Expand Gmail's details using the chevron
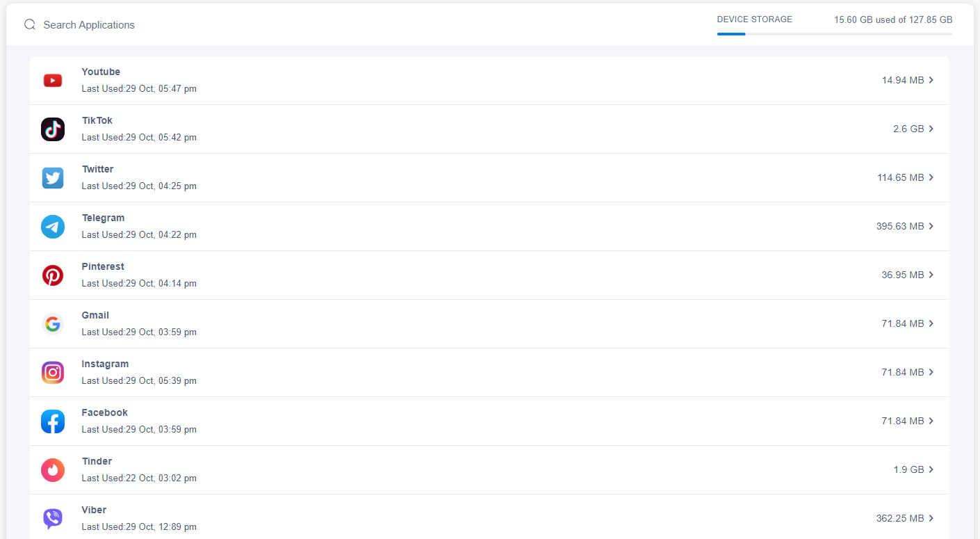 pyautogui.click(x=931, y=323)
